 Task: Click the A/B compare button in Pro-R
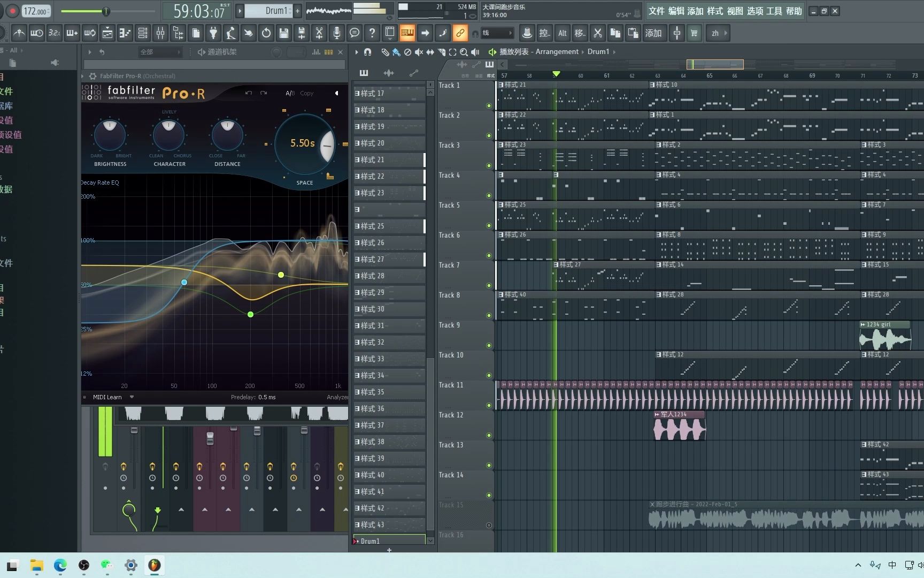click(290, 93)
